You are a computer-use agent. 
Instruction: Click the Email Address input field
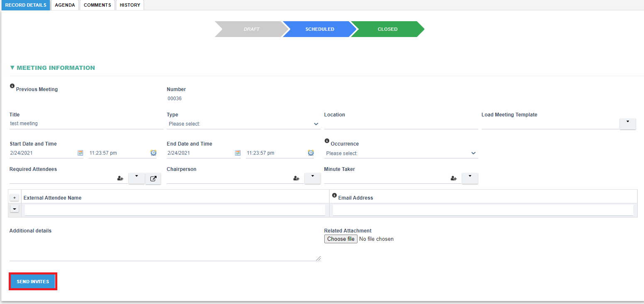pyautogui.click(x=483, y=210)
